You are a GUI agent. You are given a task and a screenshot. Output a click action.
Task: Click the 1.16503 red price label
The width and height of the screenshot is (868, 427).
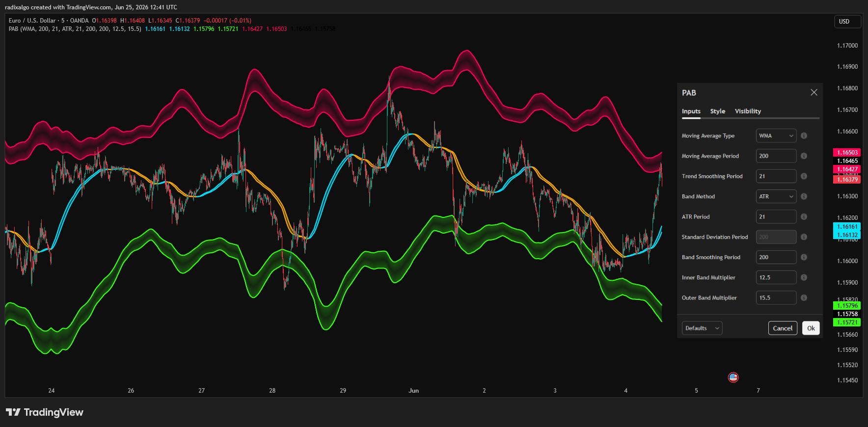point(847,153)
